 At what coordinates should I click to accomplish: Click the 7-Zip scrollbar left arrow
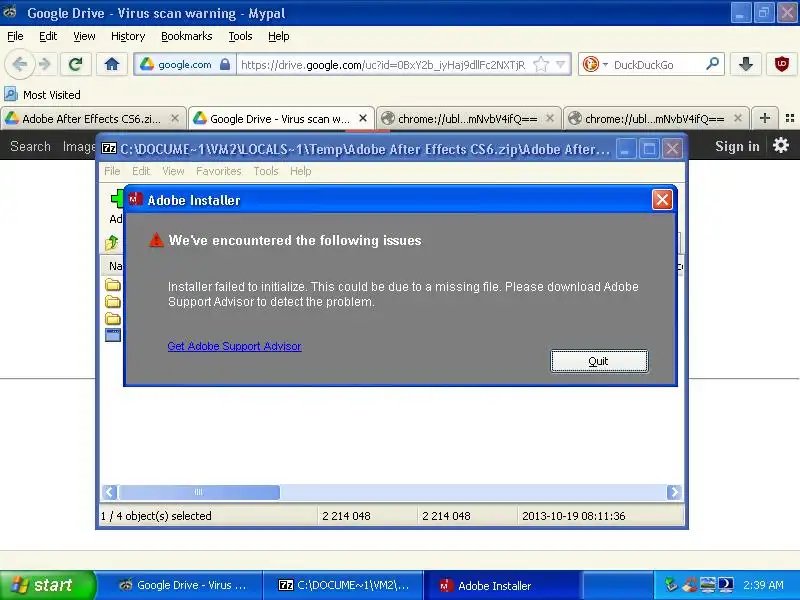[110, 492]
